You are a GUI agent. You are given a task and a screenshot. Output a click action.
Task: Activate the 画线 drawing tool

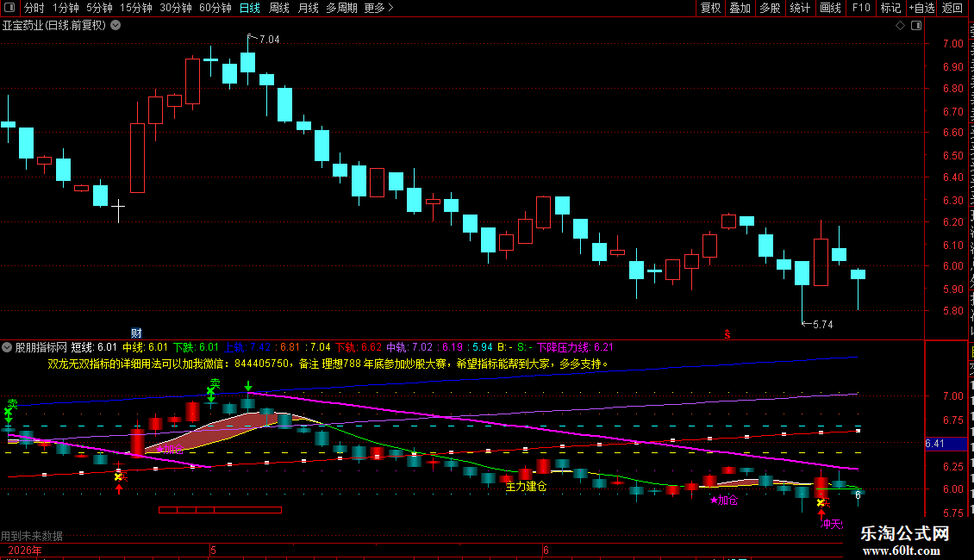[x=831, y=8]
